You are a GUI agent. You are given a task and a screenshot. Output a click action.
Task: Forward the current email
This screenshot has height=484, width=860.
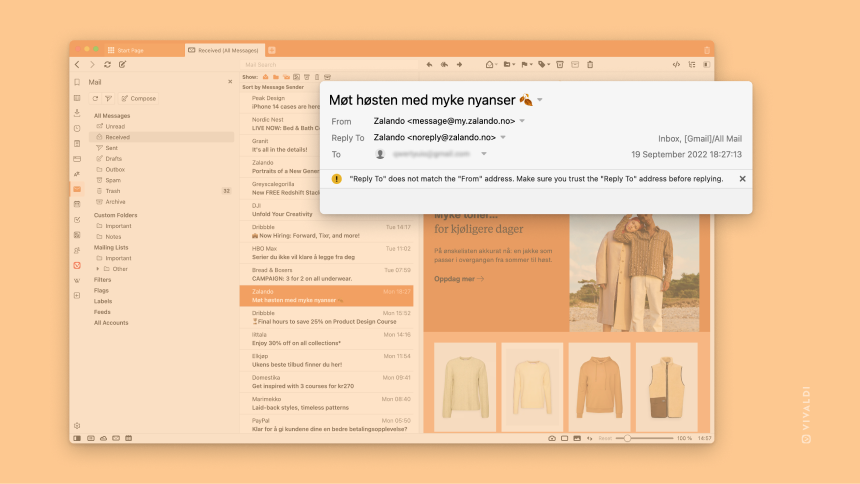[x=460, y=65]
